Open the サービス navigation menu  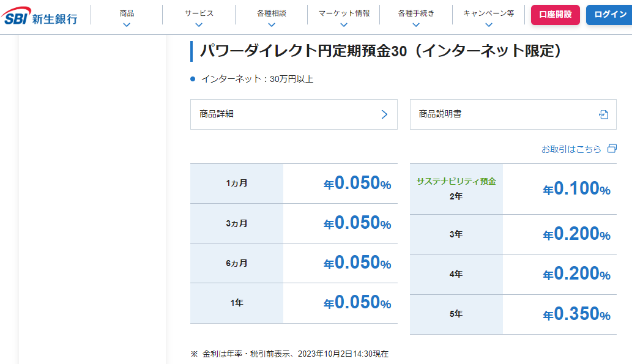[x=199, y=13]
